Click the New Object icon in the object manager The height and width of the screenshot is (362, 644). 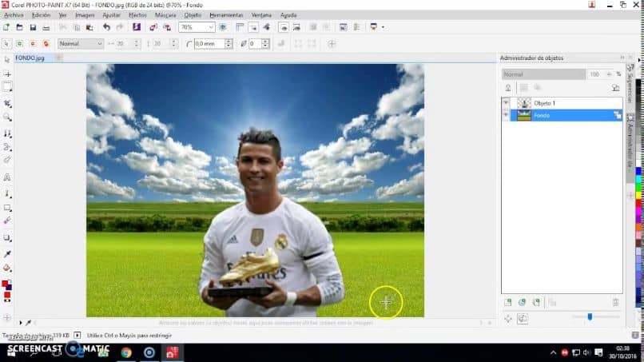click(508, 302)
